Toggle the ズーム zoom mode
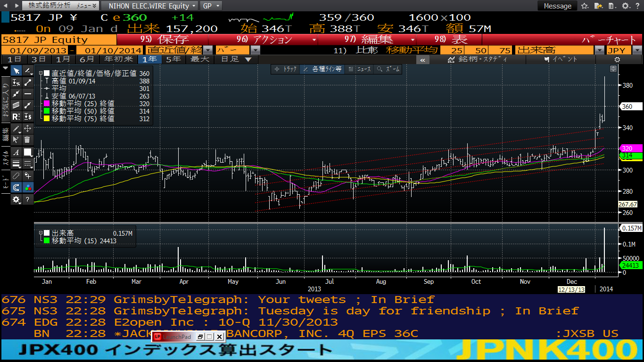 (388, 69)
